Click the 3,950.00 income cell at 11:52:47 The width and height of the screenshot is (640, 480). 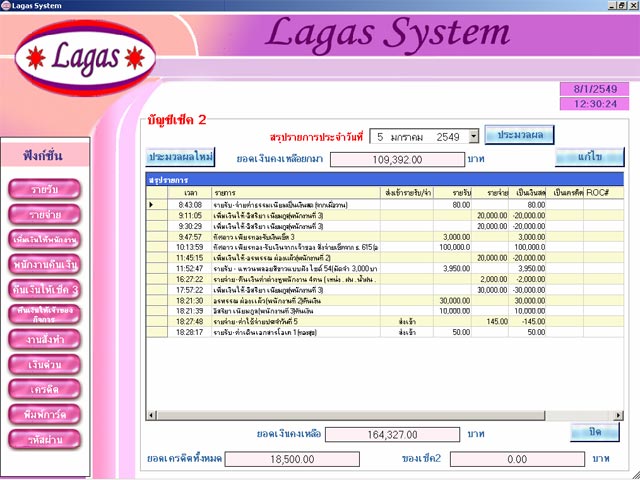point(452,269)
